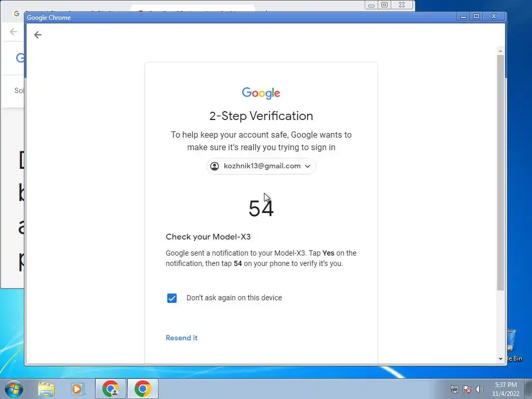Click the scrollbar down arrow in sign-in window
Screen dimensions: 532x399
[x=500, y=358]
